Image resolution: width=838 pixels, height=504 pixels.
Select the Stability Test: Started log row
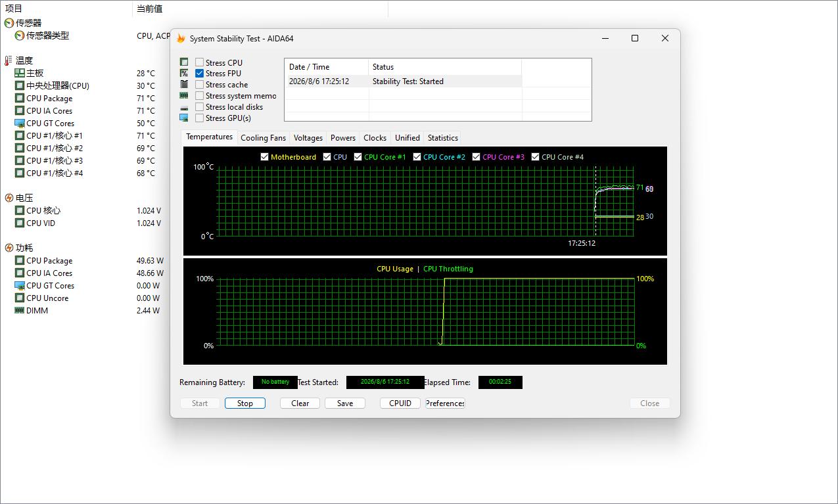point(403,81)
